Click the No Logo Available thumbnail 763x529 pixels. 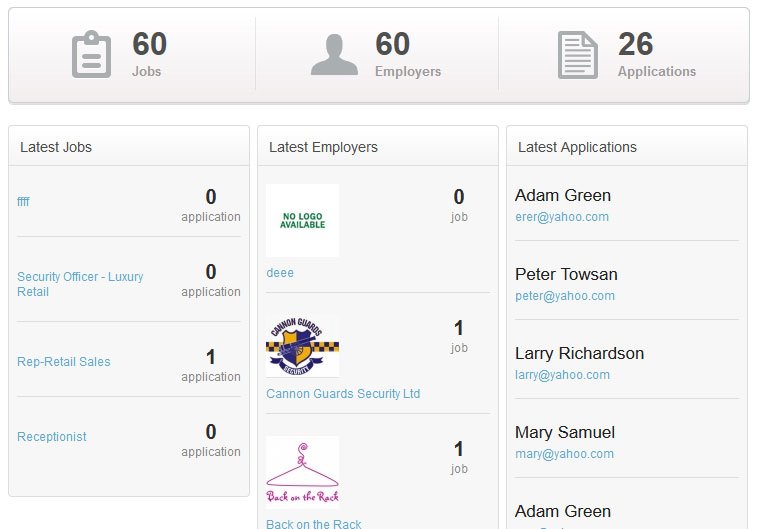coord(302,220)
